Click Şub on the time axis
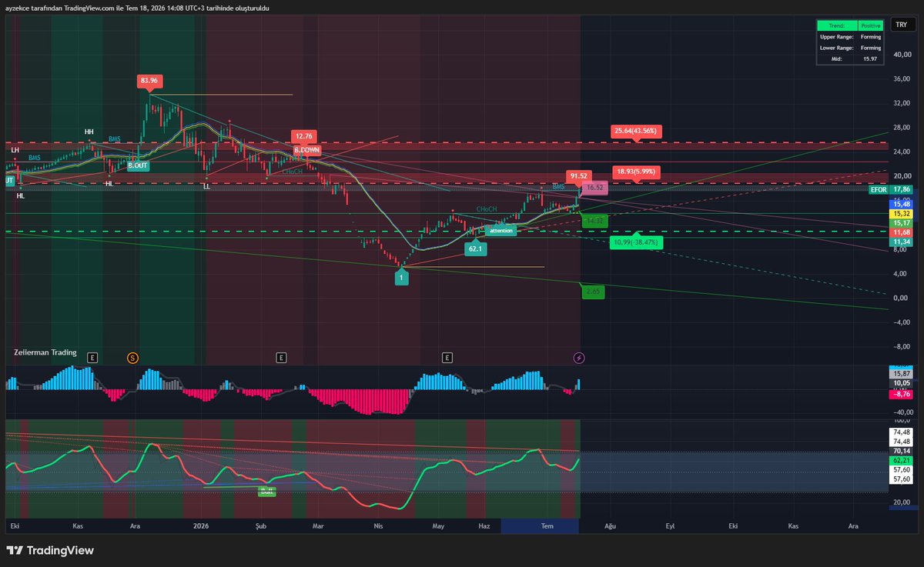Viewport: 924px width, 567px height. pyautogui.click(x=261, y=526)
